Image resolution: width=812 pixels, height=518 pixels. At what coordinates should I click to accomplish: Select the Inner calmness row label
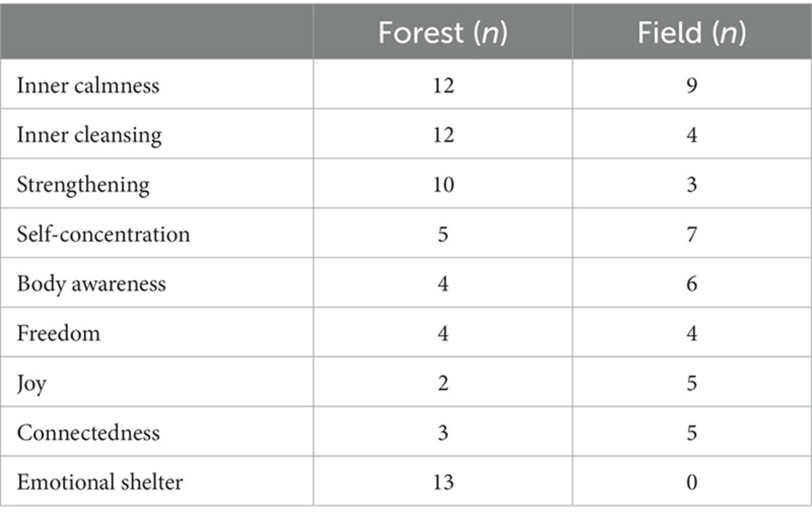(x=89, y=86)
